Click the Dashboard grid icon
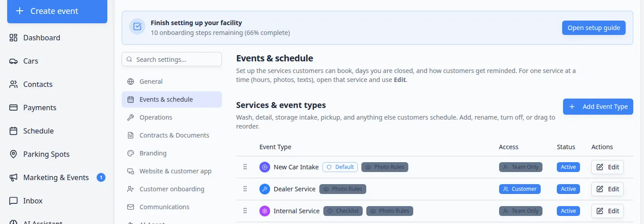Viewport: 644px width, 224px height. pos(13,38)
